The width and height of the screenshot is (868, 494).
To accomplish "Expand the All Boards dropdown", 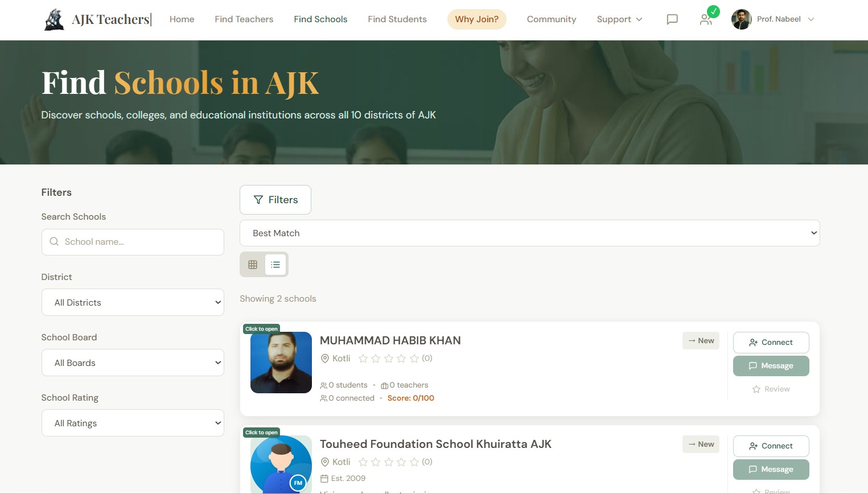I will click(x=133, y=363).
